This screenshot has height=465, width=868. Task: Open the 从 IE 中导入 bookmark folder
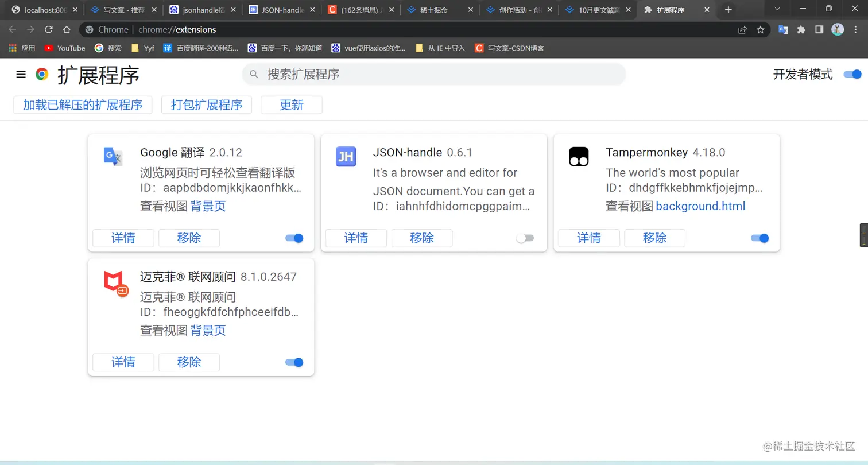point(440,48)
